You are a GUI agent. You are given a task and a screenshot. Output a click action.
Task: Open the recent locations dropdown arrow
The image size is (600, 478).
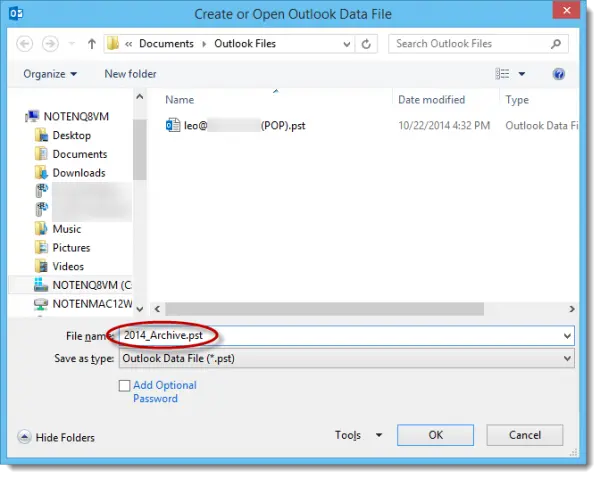coord(72,44)
